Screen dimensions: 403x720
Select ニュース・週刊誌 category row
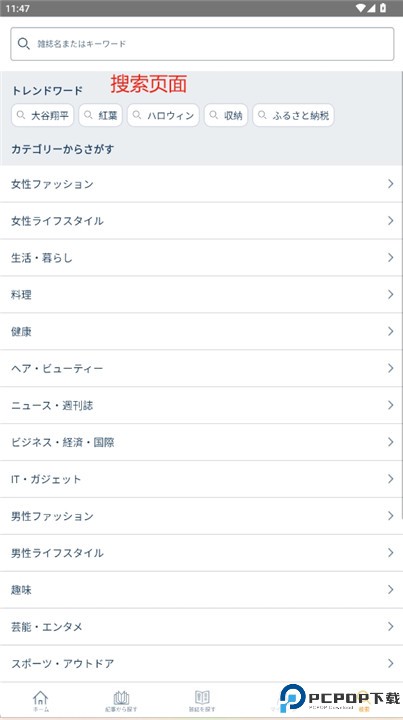[202, 405]
